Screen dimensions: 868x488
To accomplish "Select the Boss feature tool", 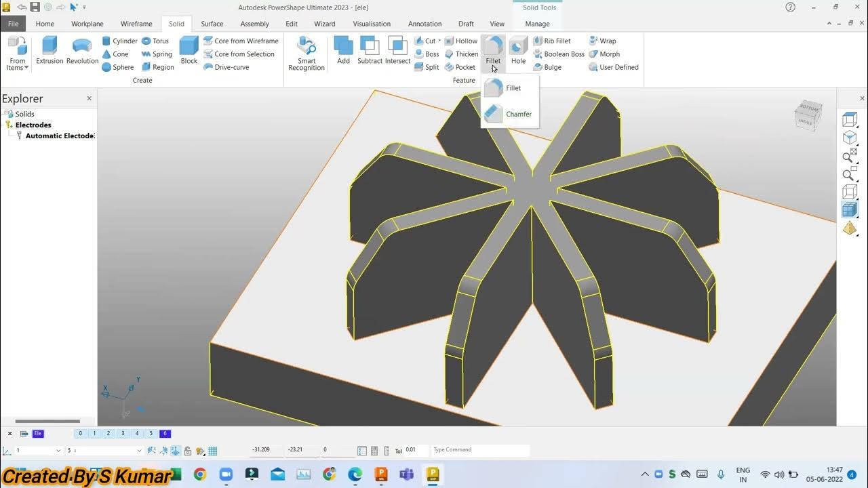I will (x=427, y=54).
